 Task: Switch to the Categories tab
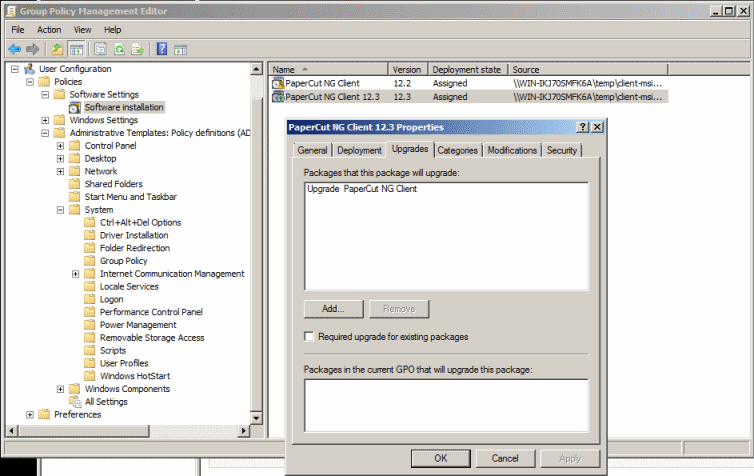point(457,150)
